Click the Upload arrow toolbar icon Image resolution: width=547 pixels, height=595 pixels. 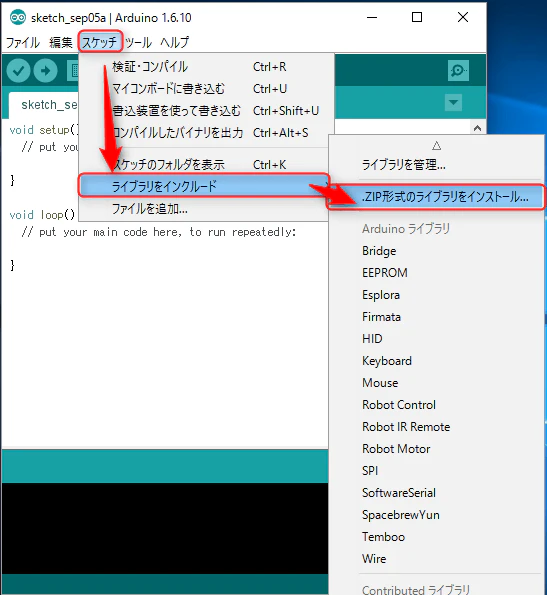(x=46, y=71)
